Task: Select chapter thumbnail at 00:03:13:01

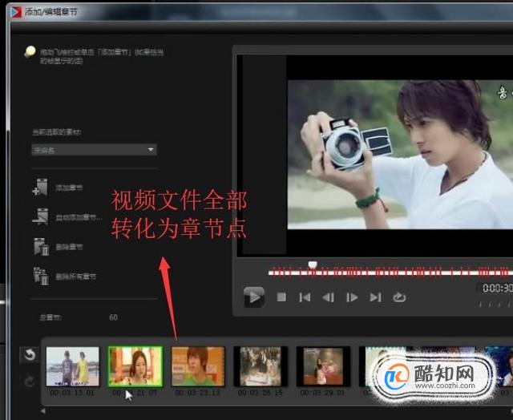Action: point(73,366)
